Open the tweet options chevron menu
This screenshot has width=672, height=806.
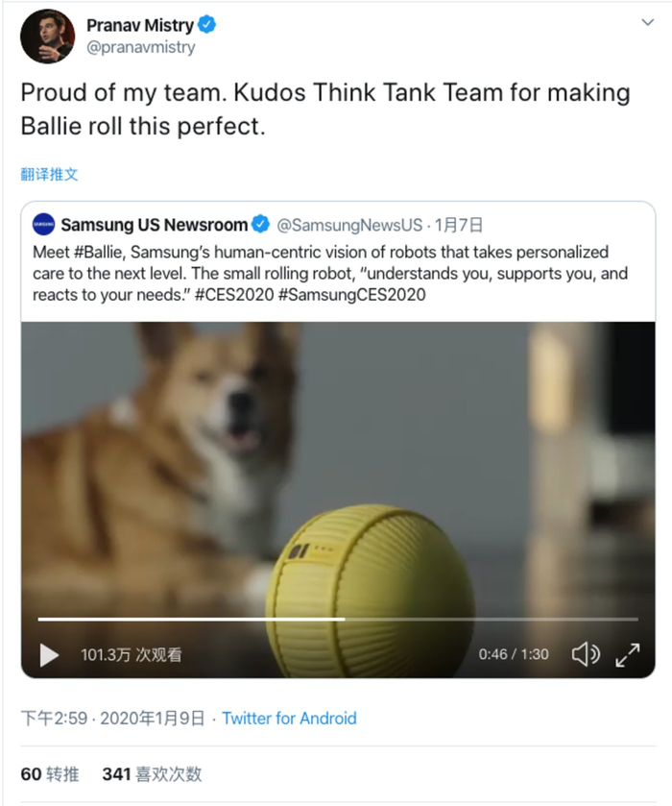tap(647, 22)
